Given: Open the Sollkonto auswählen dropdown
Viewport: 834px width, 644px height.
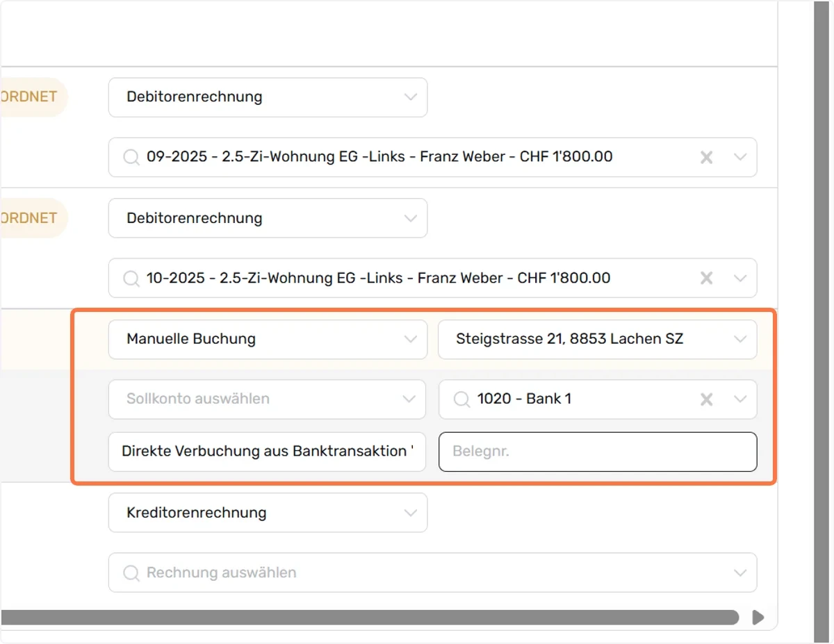Looking at the screenshot, I should pyautogui.click(x=268, y=399).
